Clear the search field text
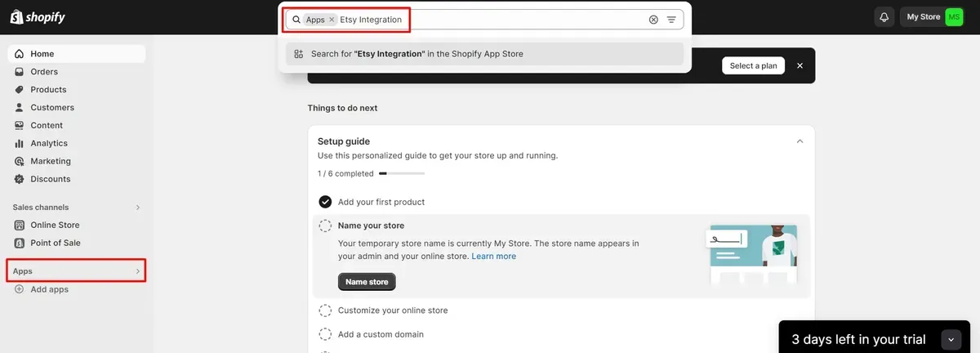Viewport: 980px width, 353px height. point(653,20)
